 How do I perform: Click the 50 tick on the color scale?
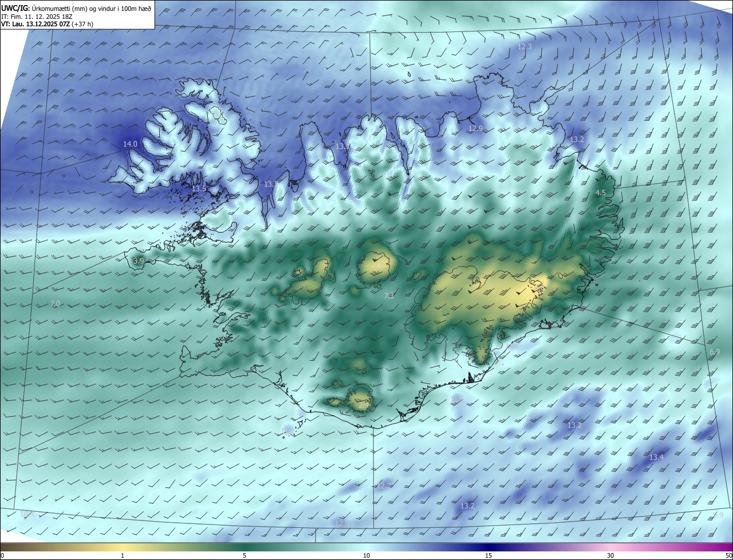coord(728,555)
